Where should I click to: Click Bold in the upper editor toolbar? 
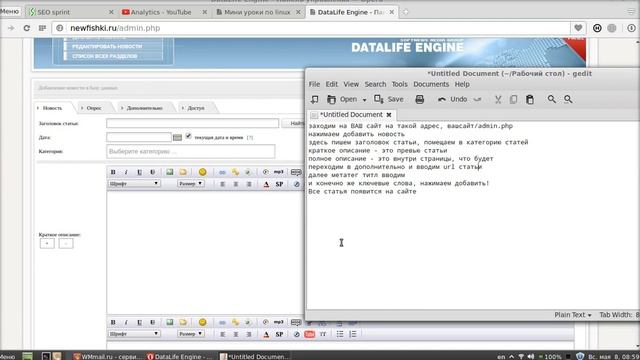coord(113,172)
